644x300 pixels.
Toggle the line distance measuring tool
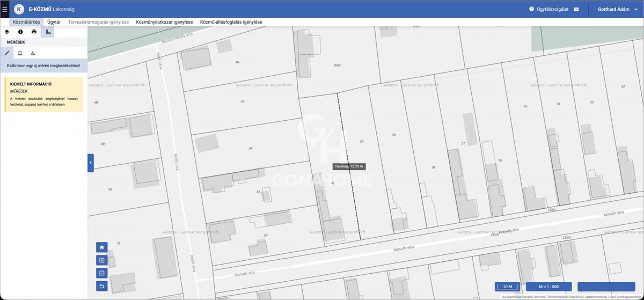click(x=7, y=53)
